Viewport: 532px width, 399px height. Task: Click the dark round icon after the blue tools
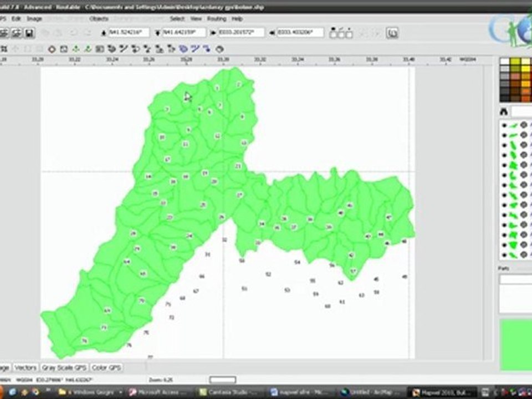point(219,49)
